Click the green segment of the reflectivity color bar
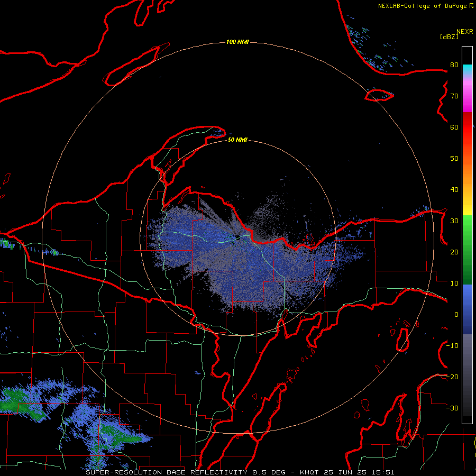The image size is (476, 476). 467,250
